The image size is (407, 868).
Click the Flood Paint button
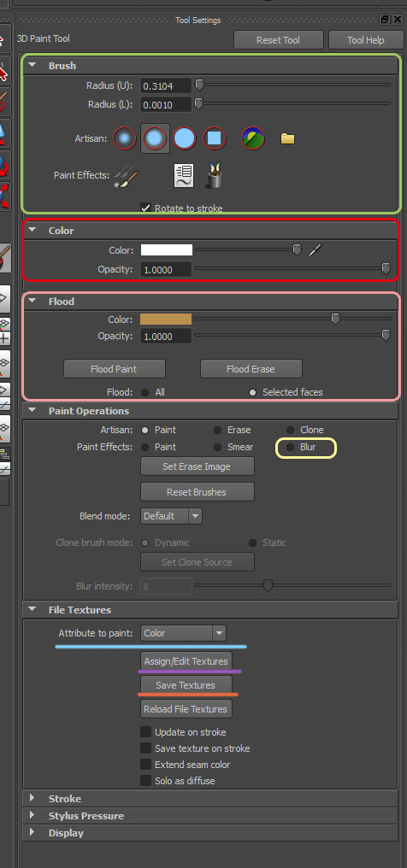pyautogui.click(x=114, y=369)
